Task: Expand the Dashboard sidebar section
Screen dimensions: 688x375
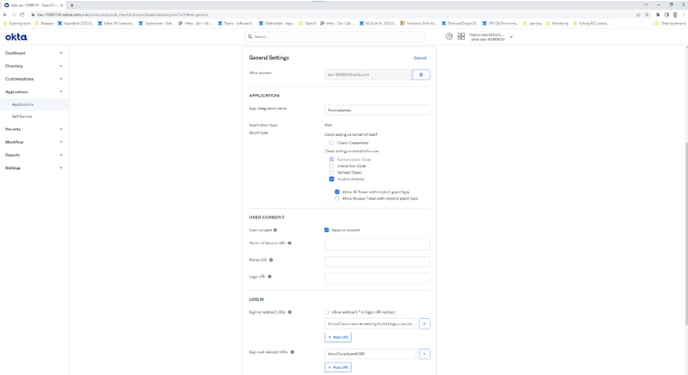Action: pyautogui.click(x=34, y=53)
